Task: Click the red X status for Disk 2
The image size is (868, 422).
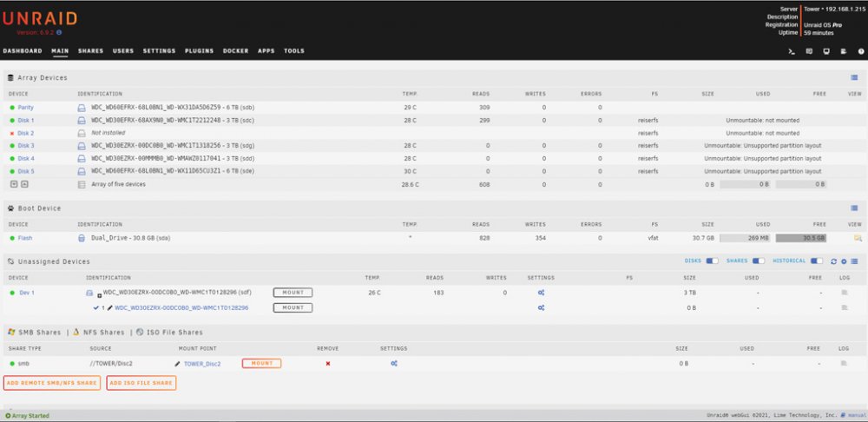Action: click(x=12, y=134)
